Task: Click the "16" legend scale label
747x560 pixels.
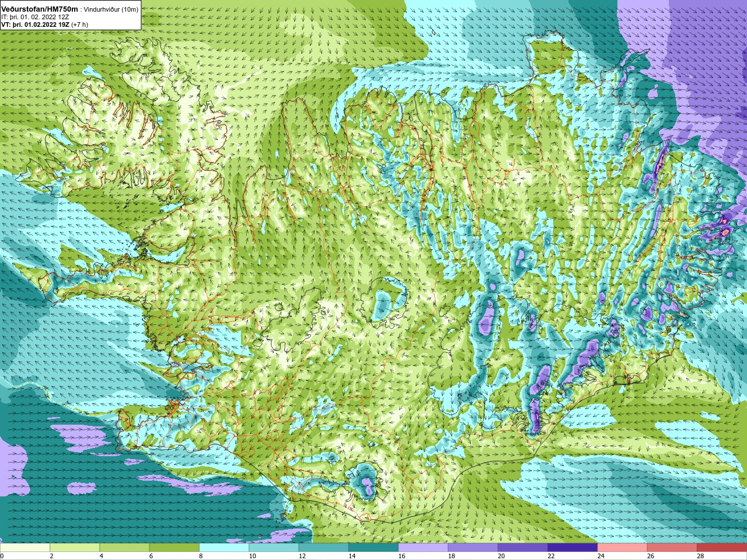Action: [x=402, y=556]
